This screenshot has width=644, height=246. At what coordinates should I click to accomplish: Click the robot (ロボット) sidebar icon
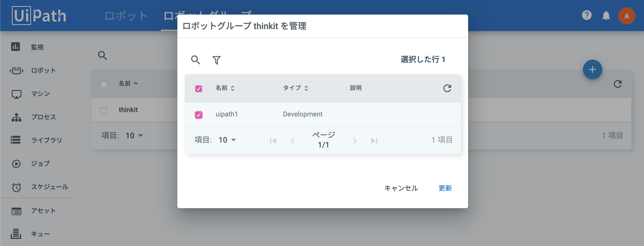(16, 71)
